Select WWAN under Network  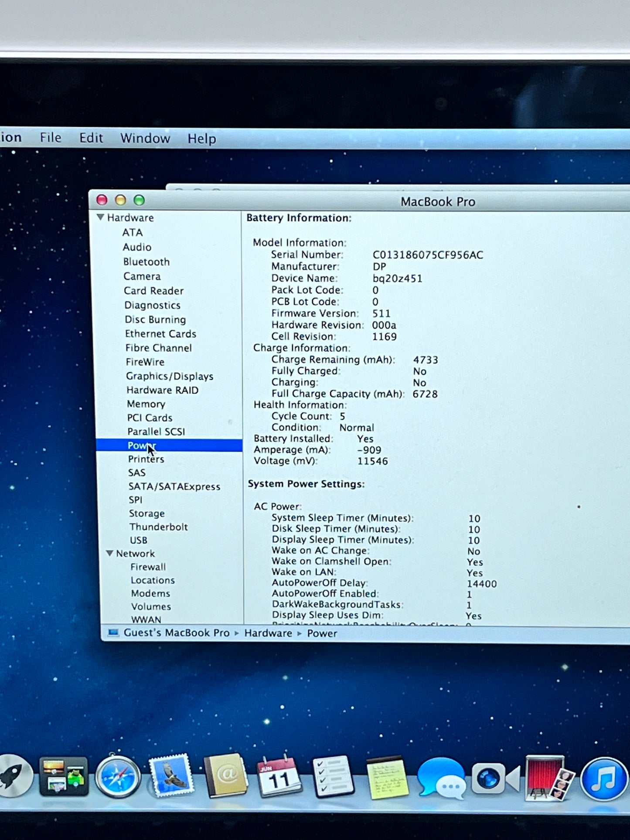tap(146, 619)
